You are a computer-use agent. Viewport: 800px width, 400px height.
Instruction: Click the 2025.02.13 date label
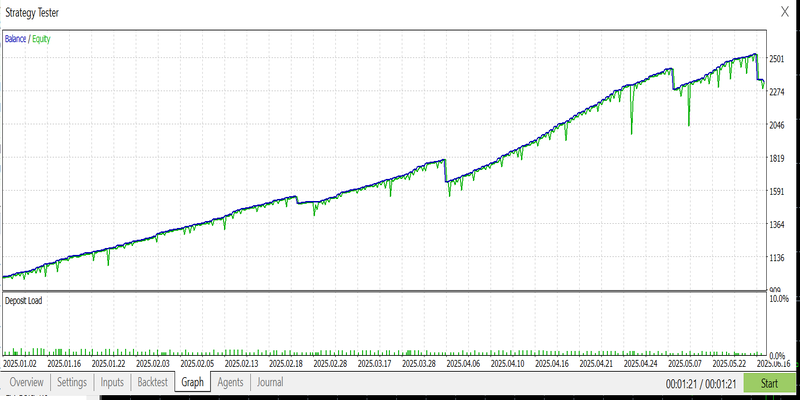pos(242,364)
